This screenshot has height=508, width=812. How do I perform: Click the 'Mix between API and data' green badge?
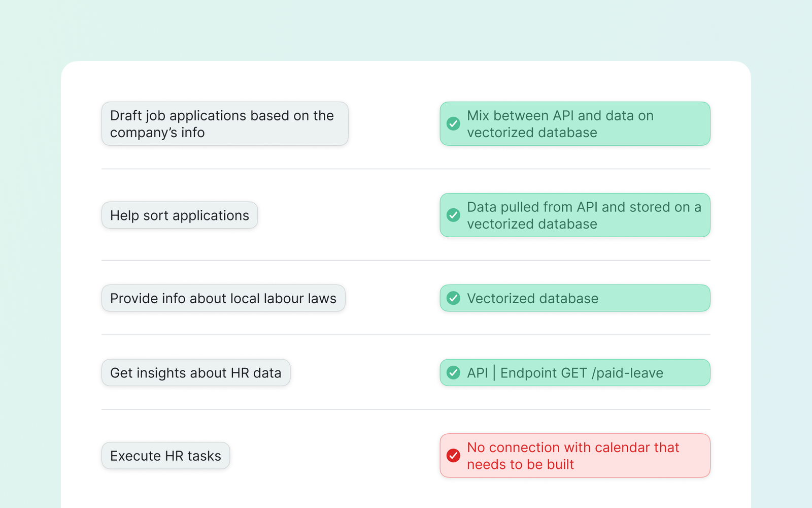click(x=574, y=123)
